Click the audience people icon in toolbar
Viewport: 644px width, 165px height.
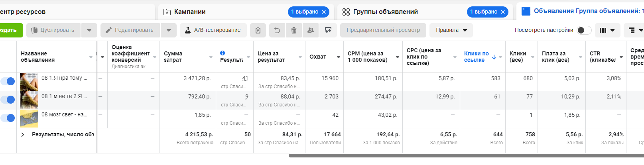pos(311,30)
